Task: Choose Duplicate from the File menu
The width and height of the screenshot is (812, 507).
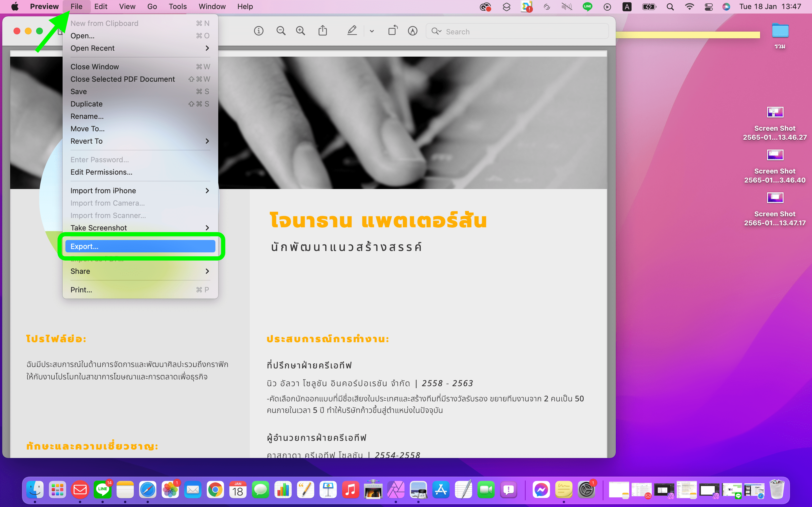Action: click(x=87, y=104)
